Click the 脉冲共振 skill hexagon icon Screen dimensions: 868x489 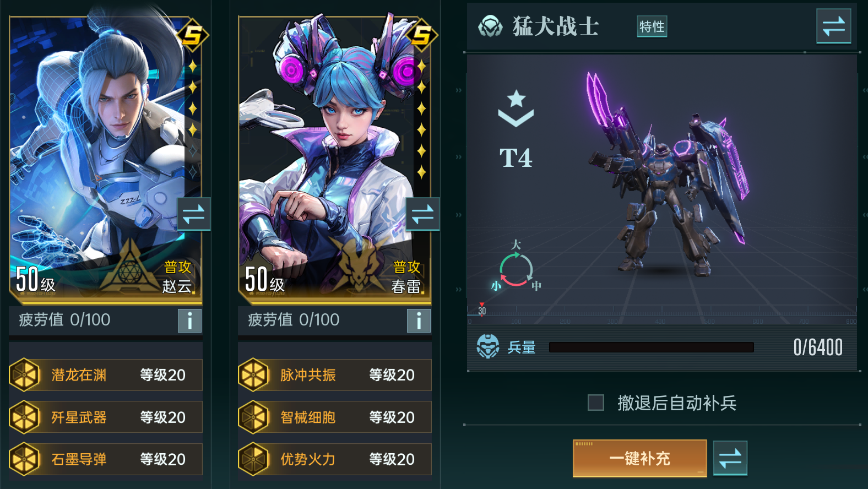click(254, 375)
